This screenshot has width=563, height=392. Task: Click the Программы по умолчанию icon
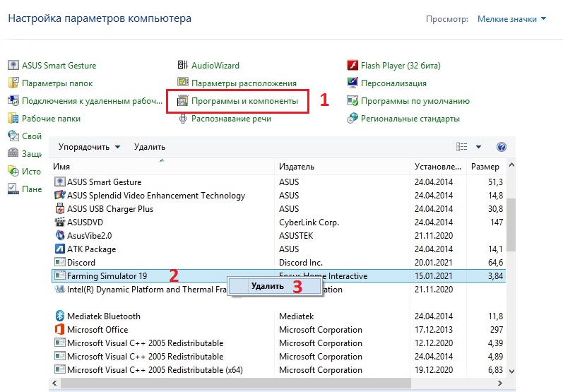pos(352,100)
